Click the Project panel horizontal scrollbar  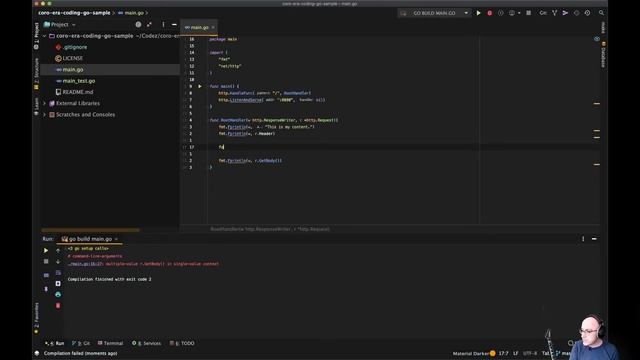[90, 230]
